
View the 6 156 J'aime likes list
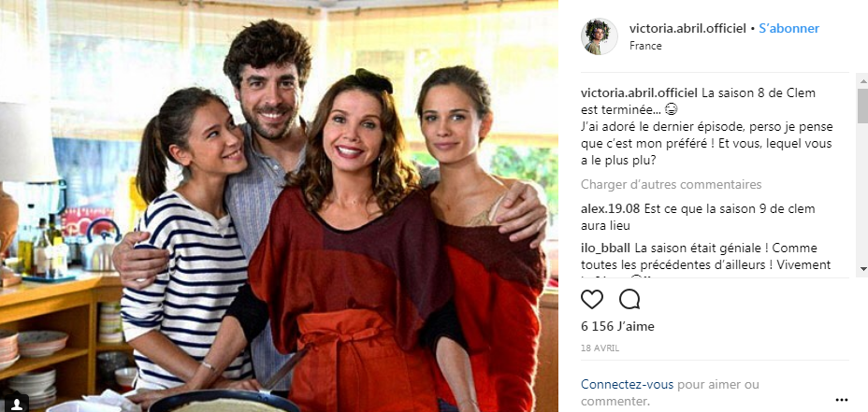coord(617,326)
